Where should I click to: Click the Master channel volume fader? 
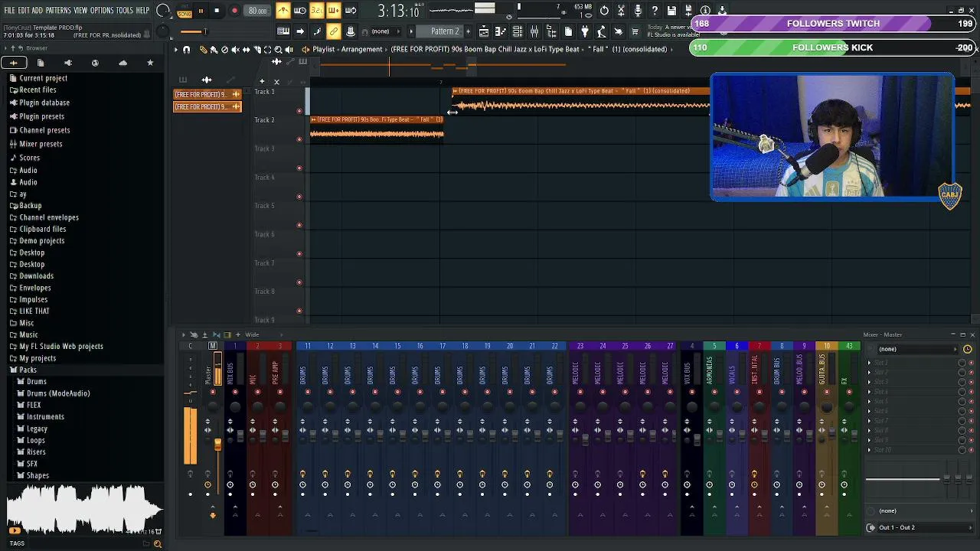pos(217,443)
